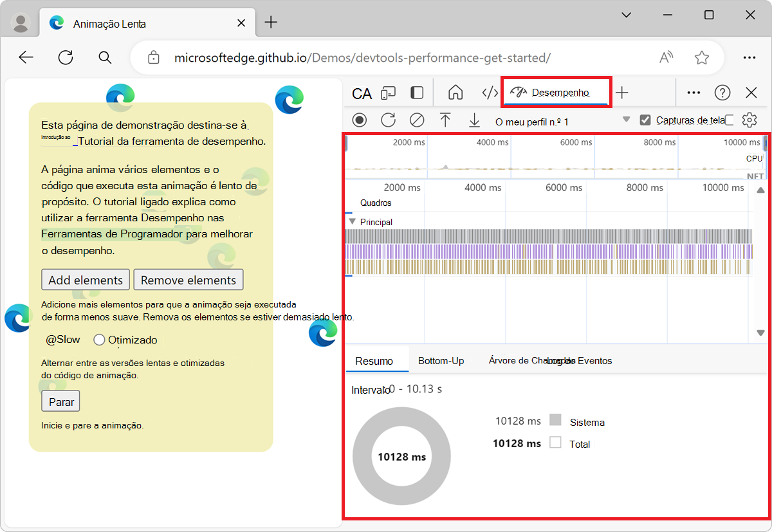Click the Remove elements button

(188, 280)
